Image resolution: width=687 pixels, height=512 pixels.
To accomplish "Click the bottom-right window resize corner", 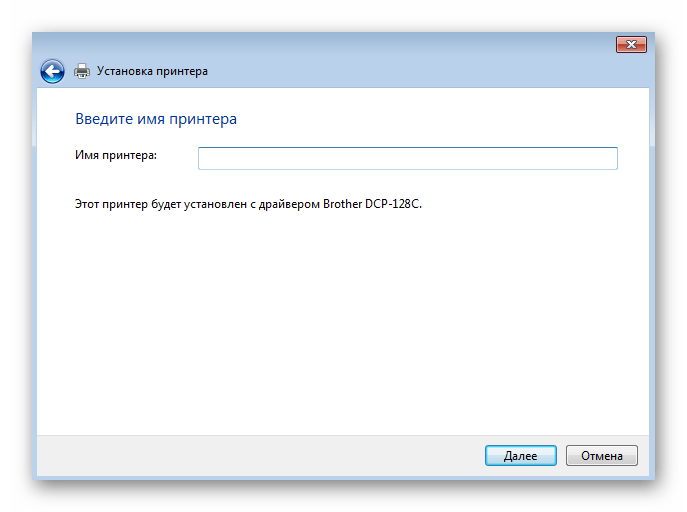I will (x=652, y=477).
